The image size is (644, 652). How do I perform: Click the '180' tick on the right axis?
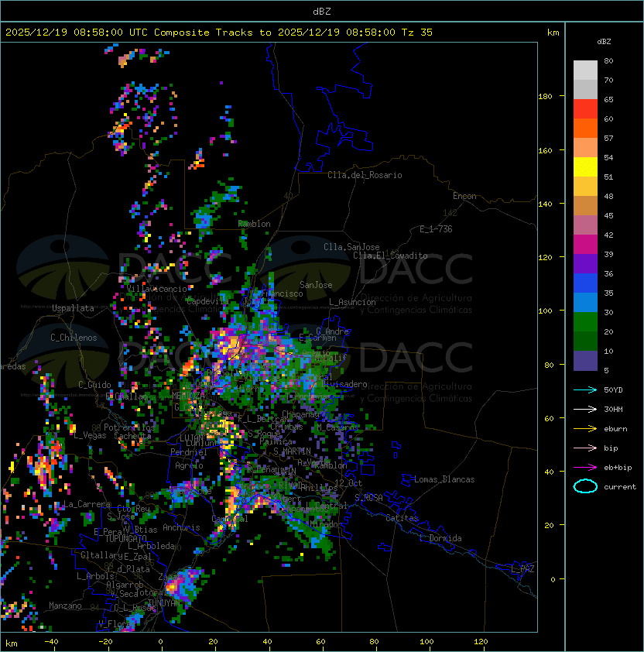(x=545, y=97)
